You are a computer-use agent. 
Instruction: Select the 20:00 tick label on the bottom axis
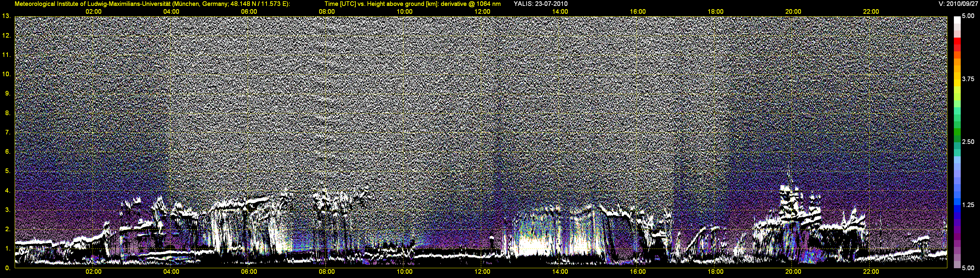[793, 272]
